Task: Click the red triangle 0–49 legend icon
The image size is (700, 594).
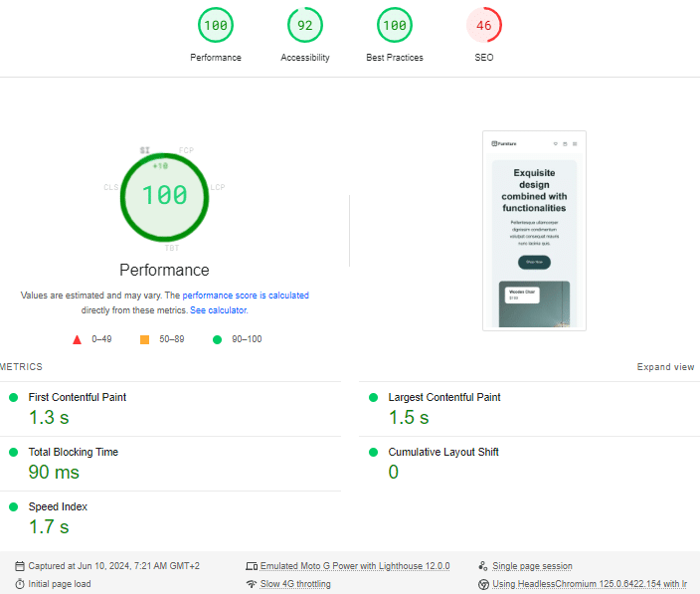Action: pyautogui.click(x=77, y=339)
